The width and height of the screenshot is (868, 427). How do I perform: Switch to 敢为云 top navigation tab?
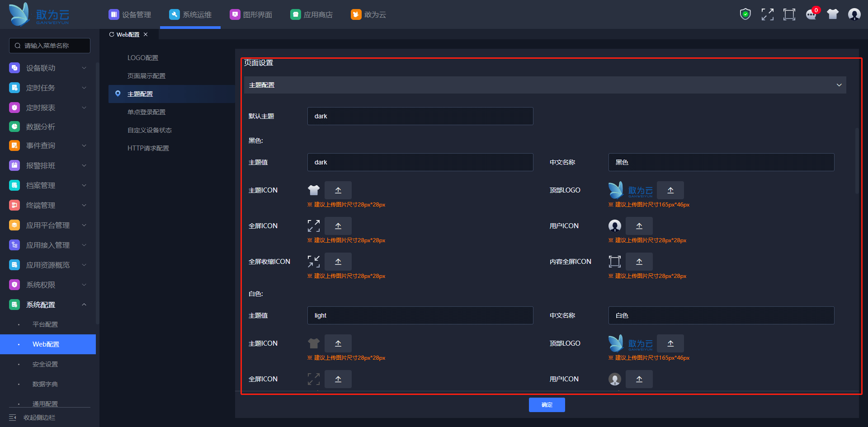[x=368, y=14]
